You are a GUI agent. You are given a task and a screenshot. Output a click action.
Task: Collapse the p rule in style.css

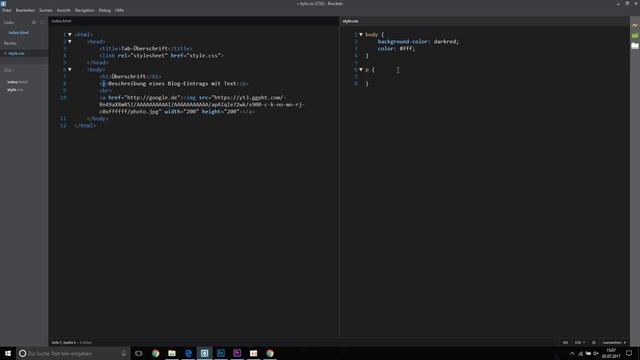(361, 70)
